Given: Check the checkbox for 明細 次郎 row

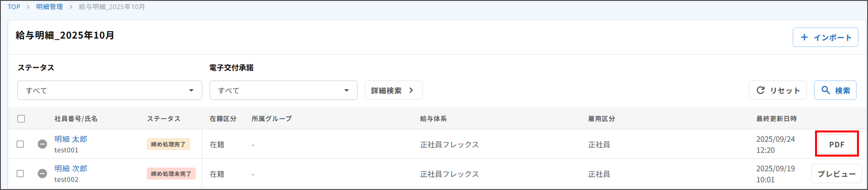Looking at the screenshot, I should pyautogui.click(x=20, y=173).
